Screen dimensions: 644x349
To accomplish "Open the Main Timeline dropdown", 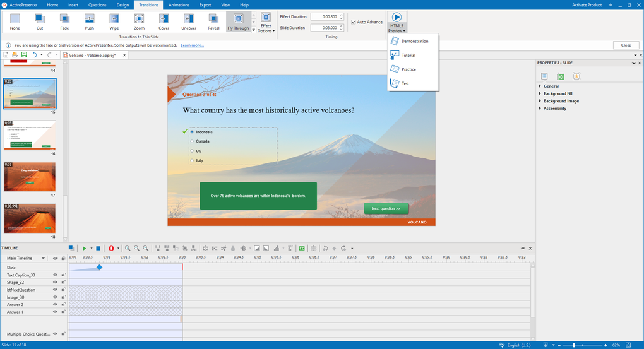I will [43, 258].
